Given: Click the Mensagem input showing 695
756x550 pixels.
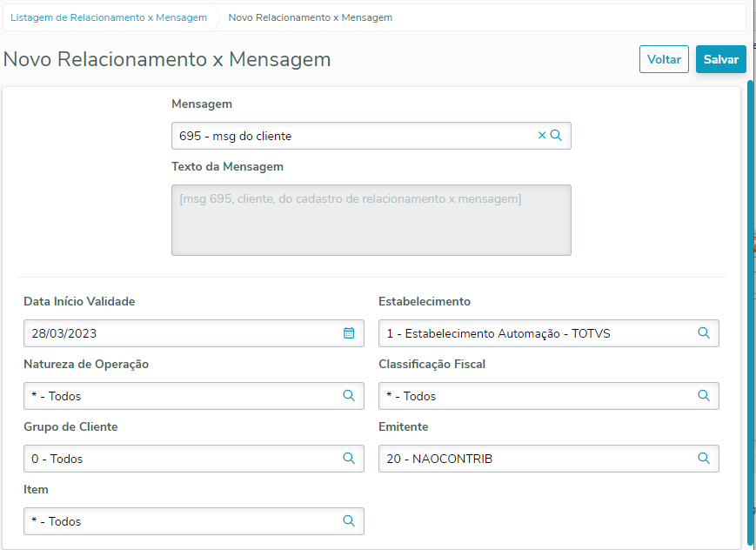Looking at the screenshot, I should (x=348, y=136).
